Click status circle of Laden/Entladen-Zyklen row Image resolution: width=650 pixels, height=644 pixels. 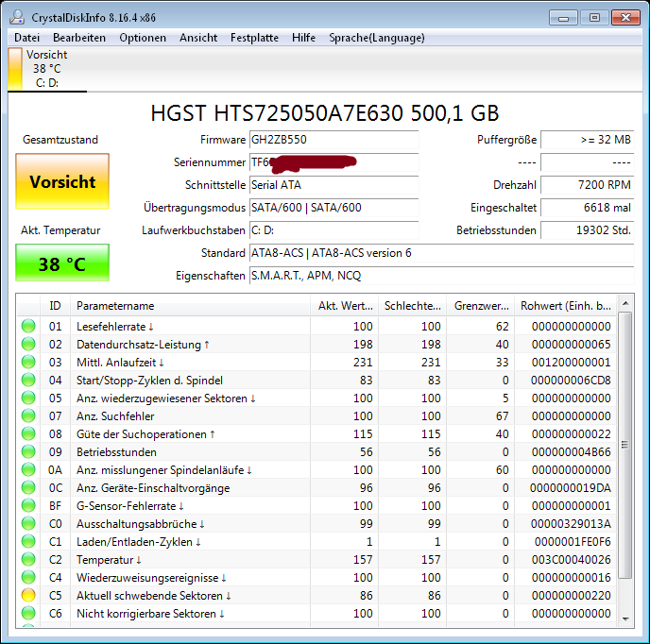point(28,542)
